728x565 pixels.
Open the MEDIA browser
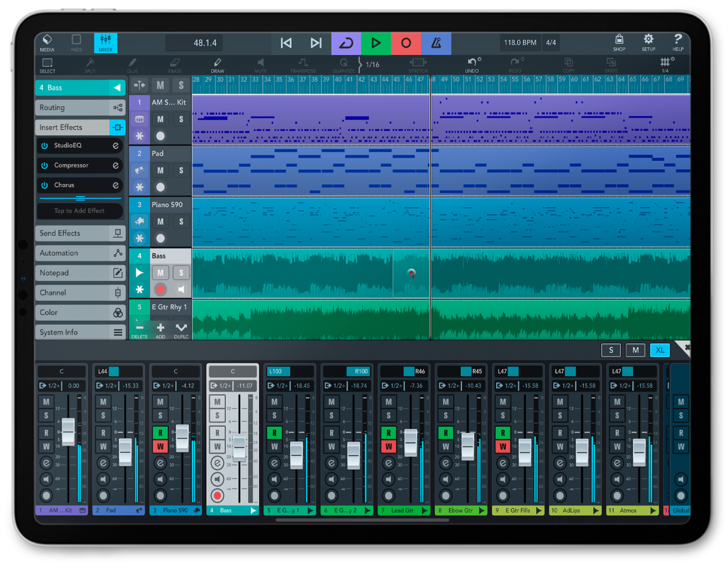click(47, 43)
